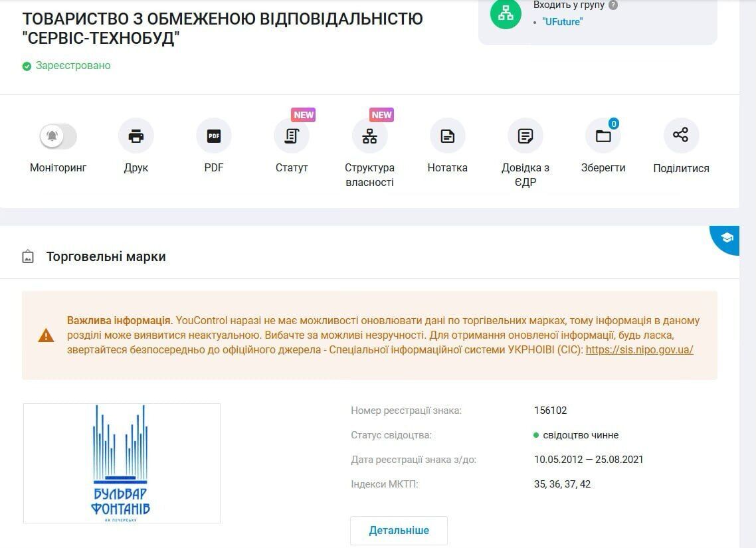
Task: Open the sis.nipo.gov.ua link
Action: (639, 350)
